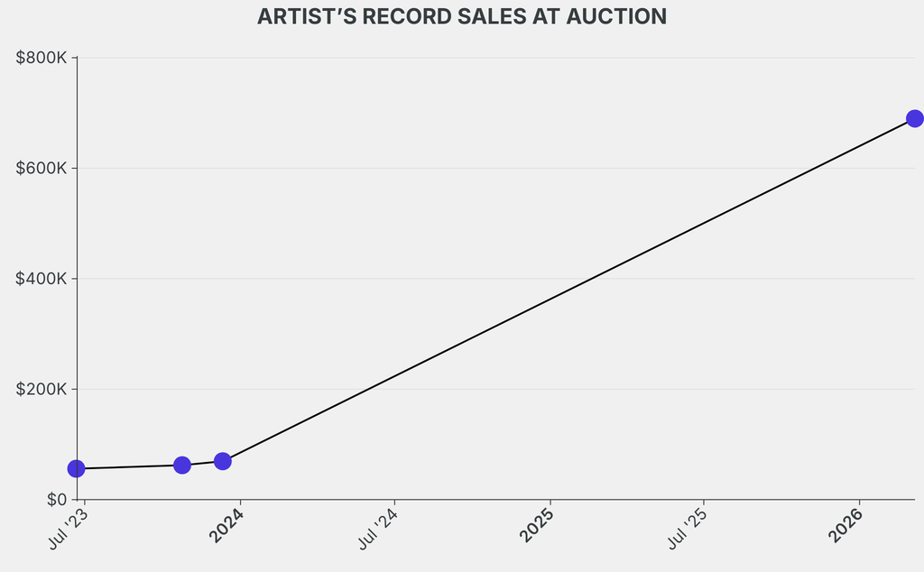Image resolution: width=924 pixels, height=572 pixels.
Task: Select the Jul '24 x-axis label
Action: 379,529
